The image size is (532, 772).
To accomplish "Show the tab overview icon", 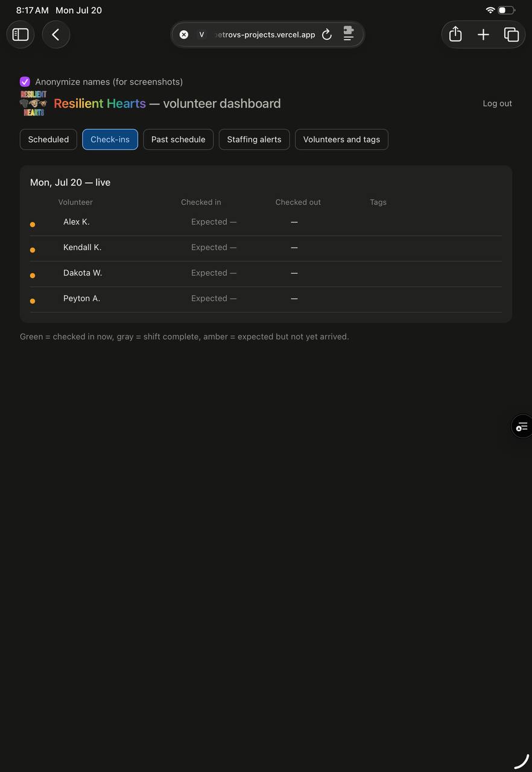I will point(511,34).
